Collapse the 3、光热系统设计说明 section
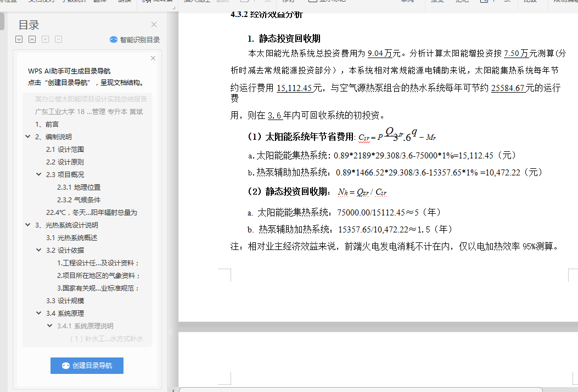This screenshot has height=392, width=578. click(x=27, y=225)
